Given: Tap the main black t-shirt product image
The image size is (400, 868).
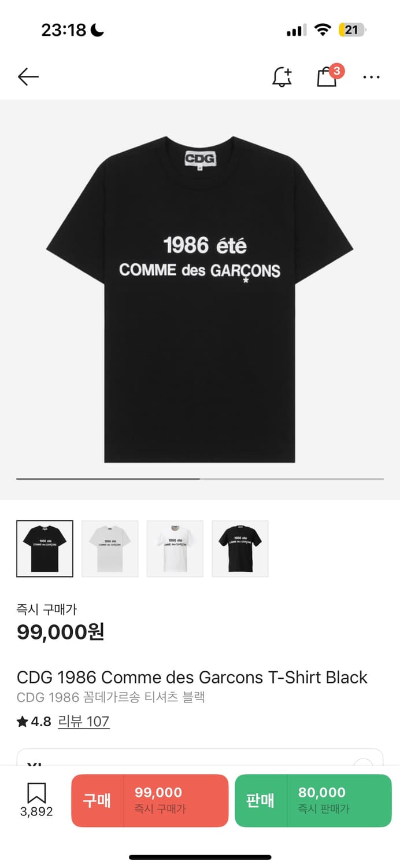Looking at the screenshot, I should coord(200,300).
